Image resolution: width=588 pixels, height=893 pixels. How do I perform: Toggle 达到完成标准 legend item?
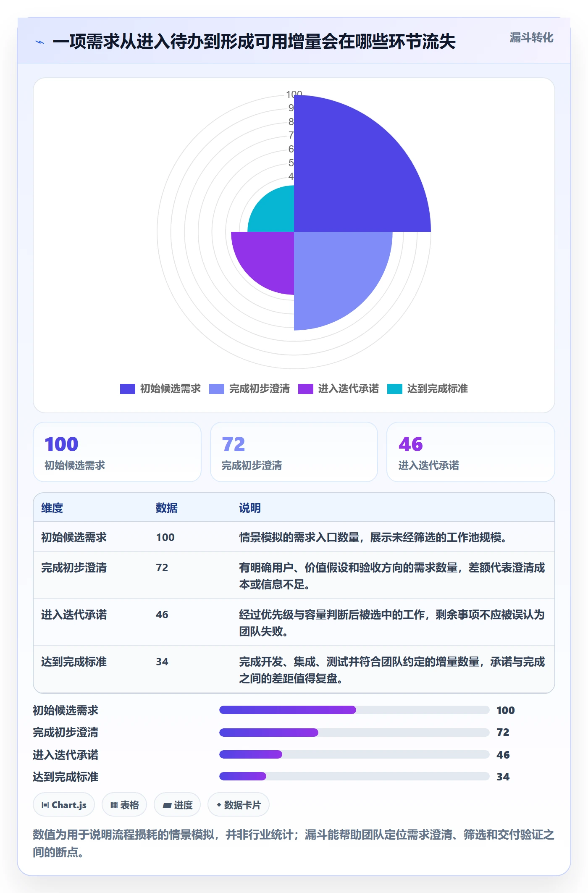[x=428, y=389]
